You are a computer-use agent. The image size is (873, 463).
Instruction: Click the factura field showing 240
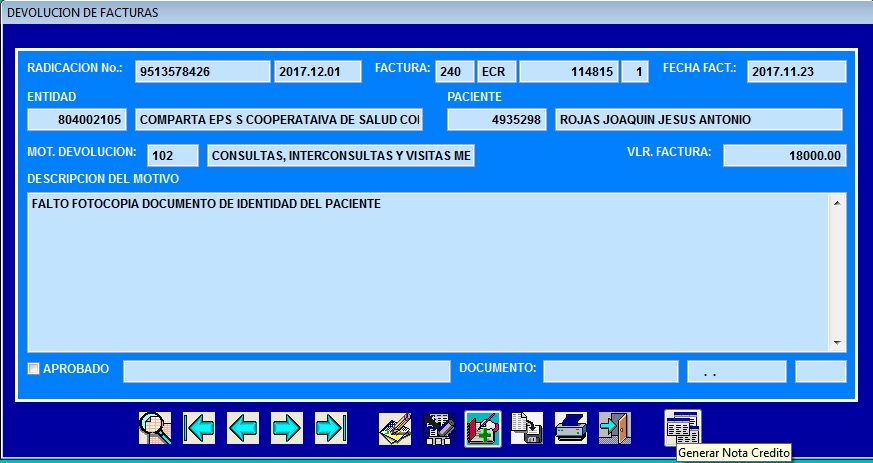pos(455,72)
